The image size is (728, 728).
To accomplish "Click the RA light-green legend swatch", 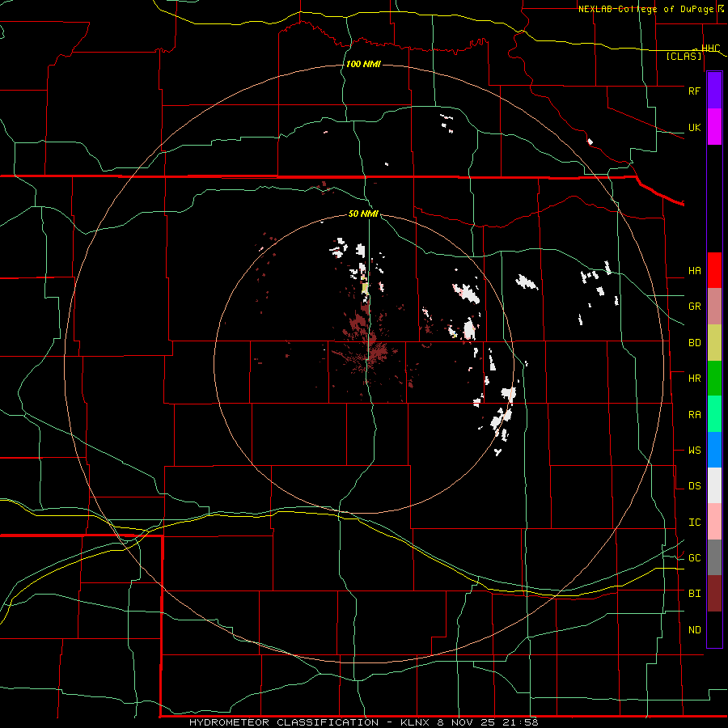I will pos(714,414).
